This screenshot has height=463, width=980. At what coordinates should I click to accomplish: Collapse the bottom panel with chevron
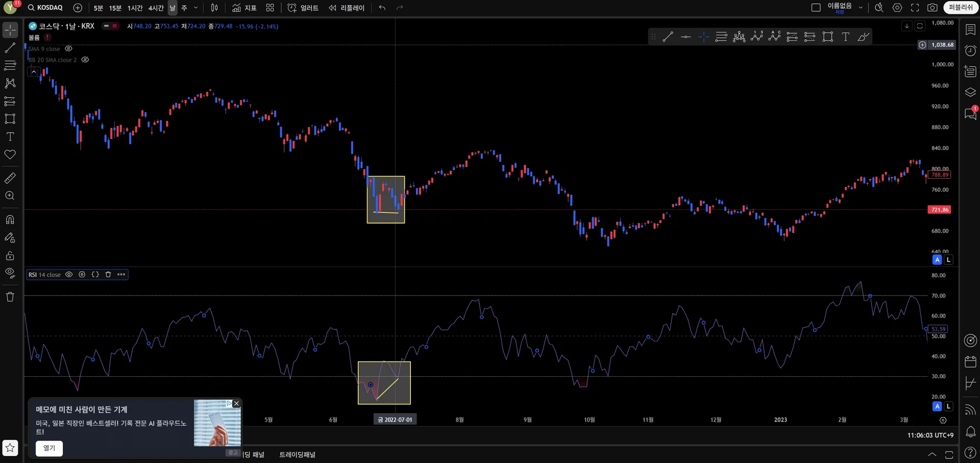click(932, 454)
